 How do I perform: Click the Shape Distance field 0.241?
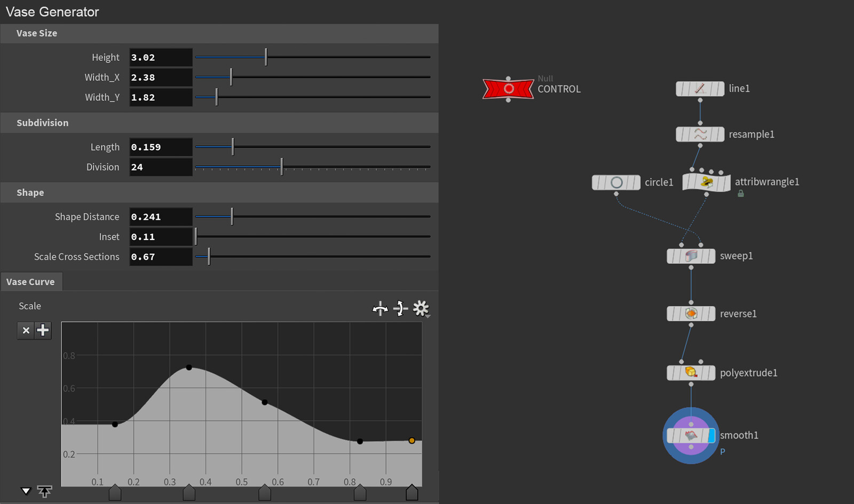point(161,217)
